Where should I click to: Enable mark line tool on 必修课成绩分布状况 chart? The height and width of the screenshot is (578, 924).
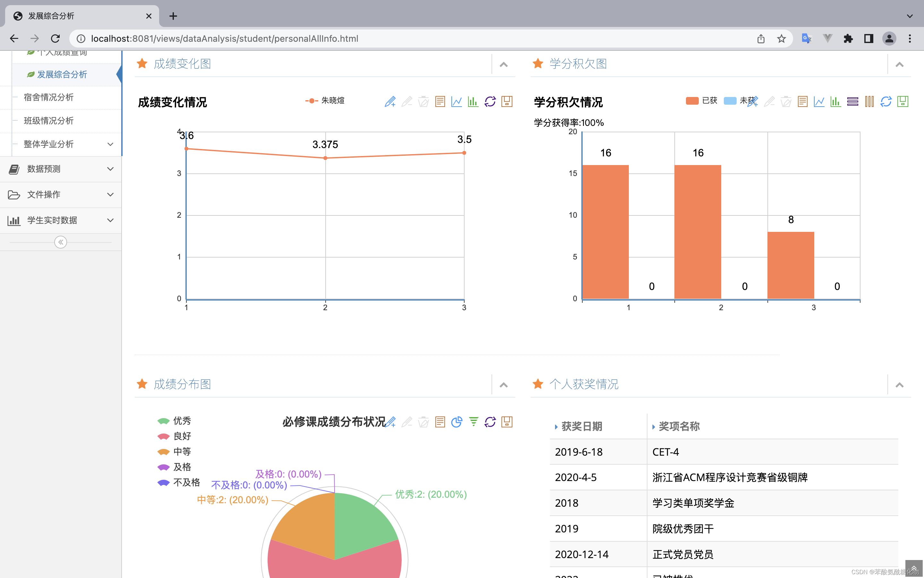[390, 422]
